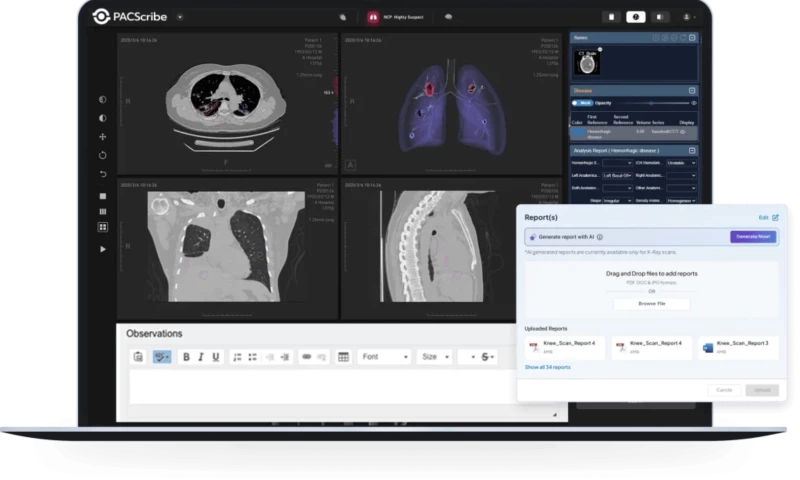Open the CT brain series thumbnail
The width and height of the screenshot is (800, 480).
588,62
